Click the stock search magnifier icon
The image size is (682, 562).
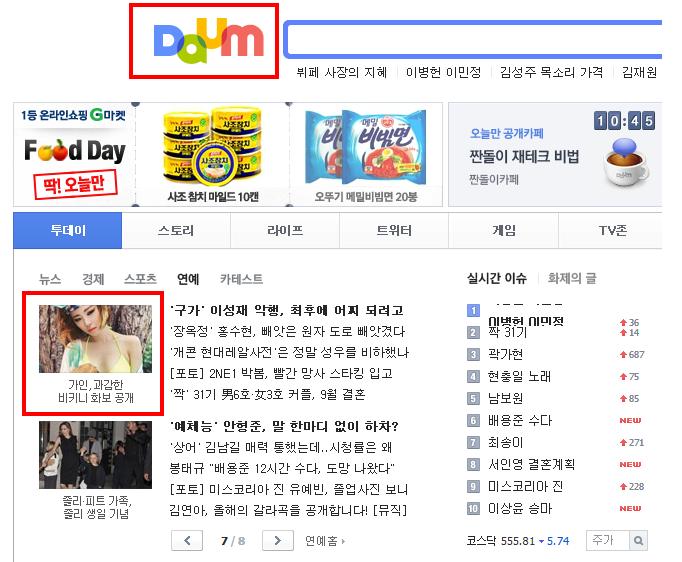click(x=638, y=540)
